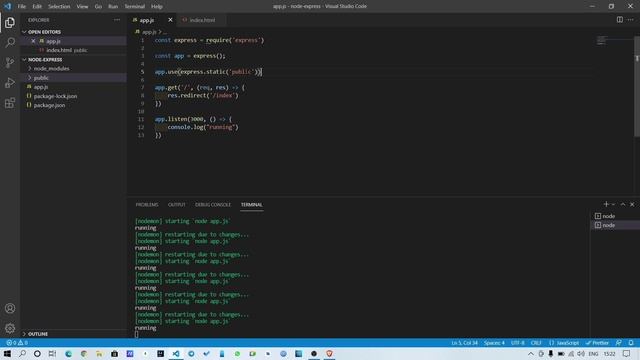Open the Edit menu

(37, 7)
